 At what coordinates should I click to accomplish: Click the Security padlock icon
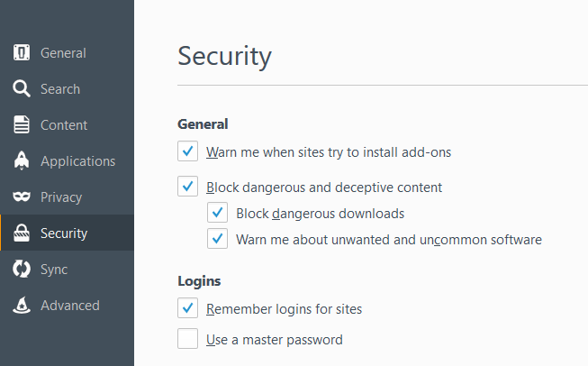point(22,233)
